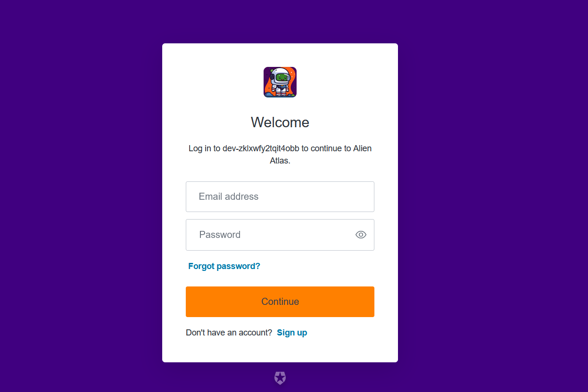The width and height of the screenshot is (588, 392).
Task: Click the Alien Atlas astronaut logo
Action: [280, 82]
